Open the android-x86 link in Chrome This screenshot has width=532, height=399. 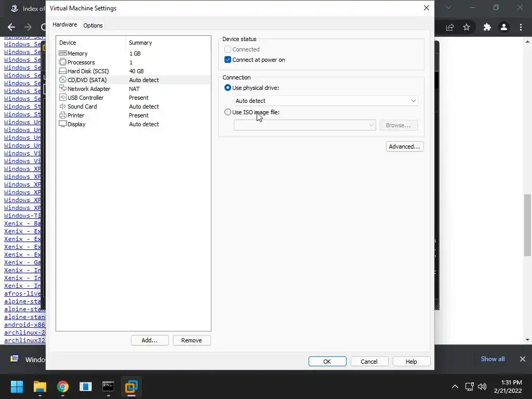[24, 325]
